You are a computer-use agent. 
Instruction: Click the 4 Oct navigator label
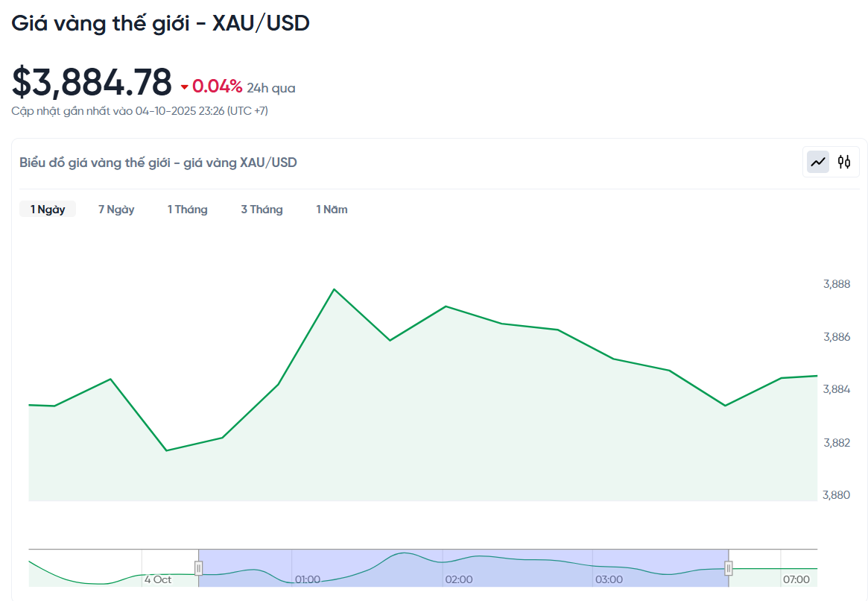click(x=158, y=579)
